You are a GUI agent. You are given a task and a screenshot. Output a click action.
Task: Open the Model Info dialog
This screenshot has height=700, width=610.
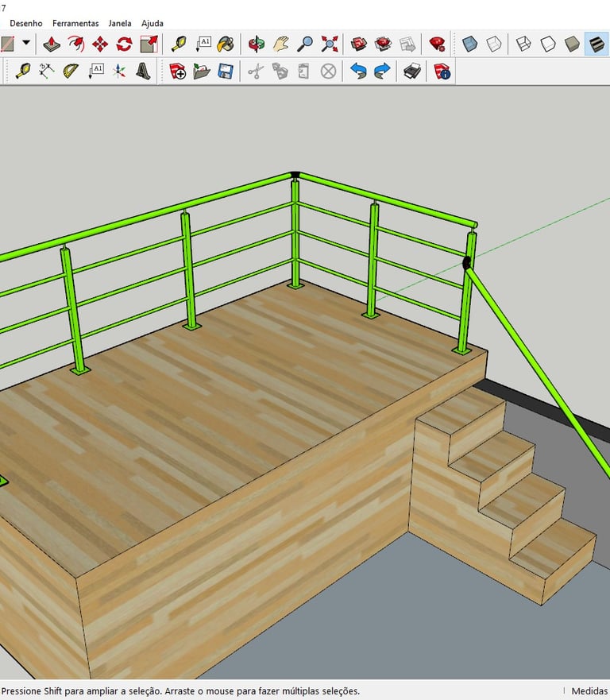click(x=442, y=71)
